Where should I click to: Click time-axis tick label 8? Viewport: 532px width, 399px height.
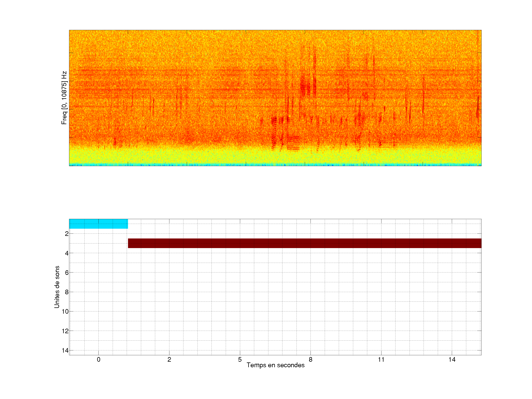point(311,359)
